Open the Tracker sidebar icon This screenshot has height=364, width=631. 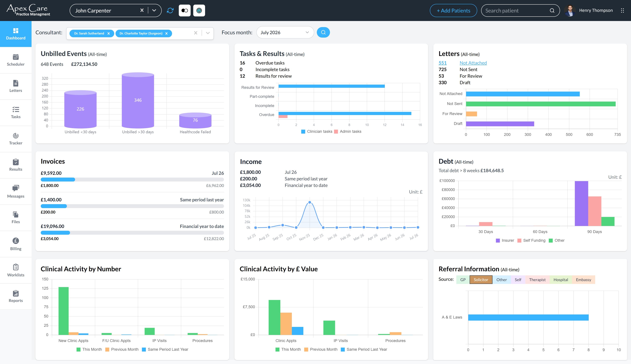[15, 136]
